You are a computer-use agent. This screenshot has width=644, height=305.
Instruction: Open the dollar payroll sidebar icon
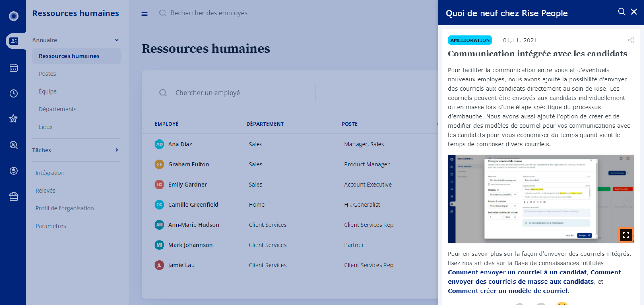13,171
